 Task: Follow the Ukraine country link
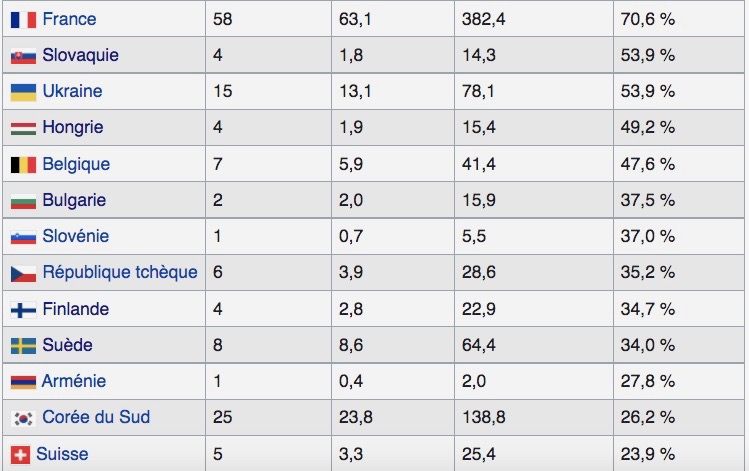click(72, 91)
